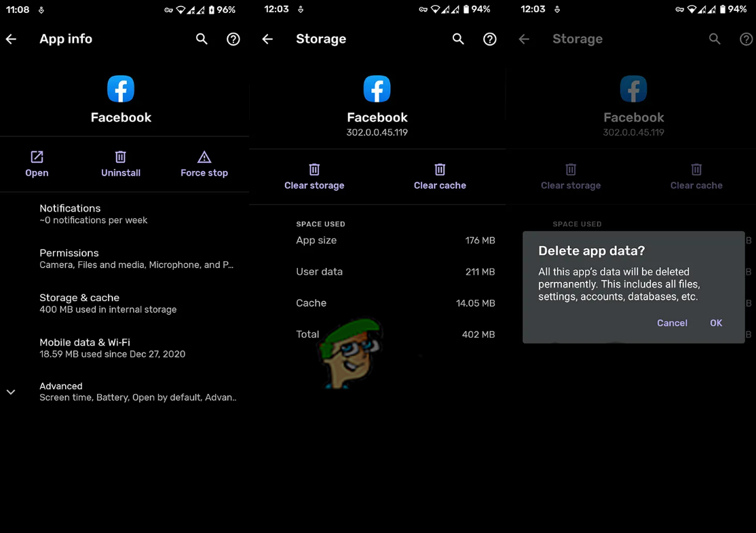The height and width of the screenshot is (533, 756).
Task: Open Permissions for Facebook
Action: [x=124, y=259]
